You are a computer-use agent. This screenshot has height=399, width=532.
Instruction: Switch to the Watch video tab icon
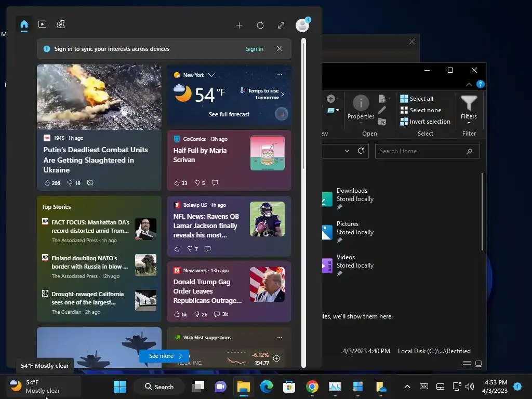43,24
